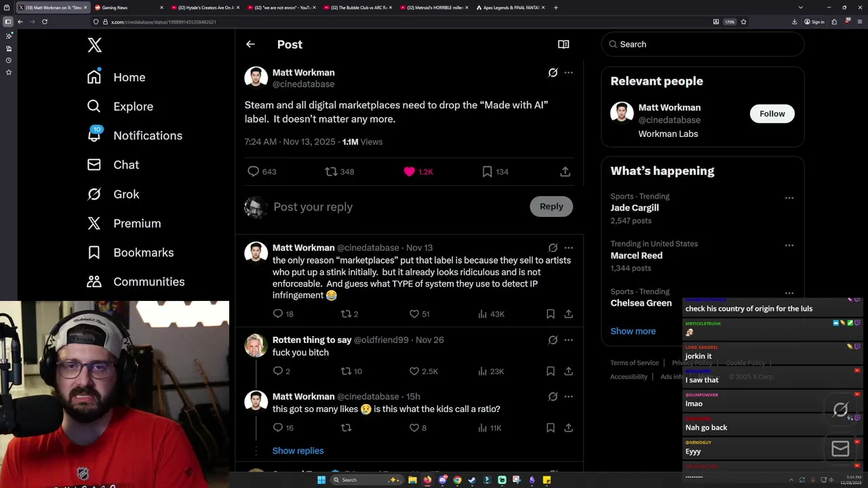Click the Sign in button in browser
The width and height of the screenshot is (868, 488).
pyautogui.click(x=814, y=22)
